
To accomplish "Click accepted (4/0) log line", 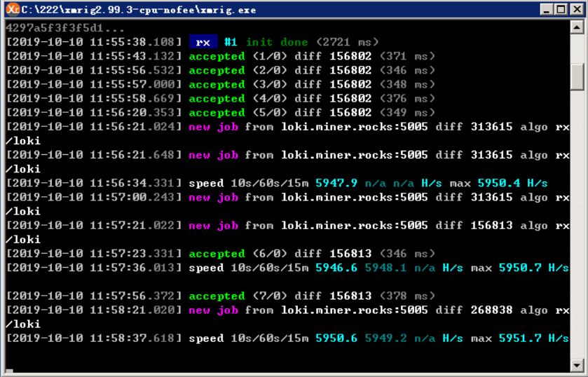I will 221,98.
